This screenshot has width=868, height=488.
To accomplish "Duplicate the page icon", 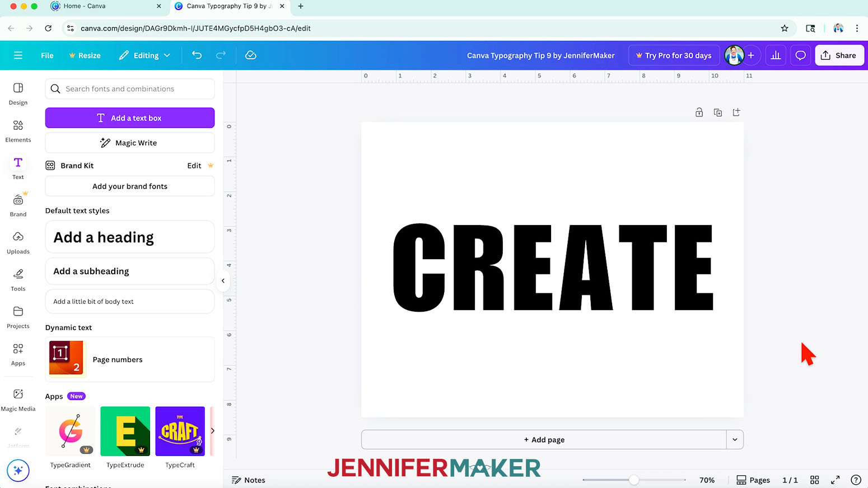I will (718, 112).
